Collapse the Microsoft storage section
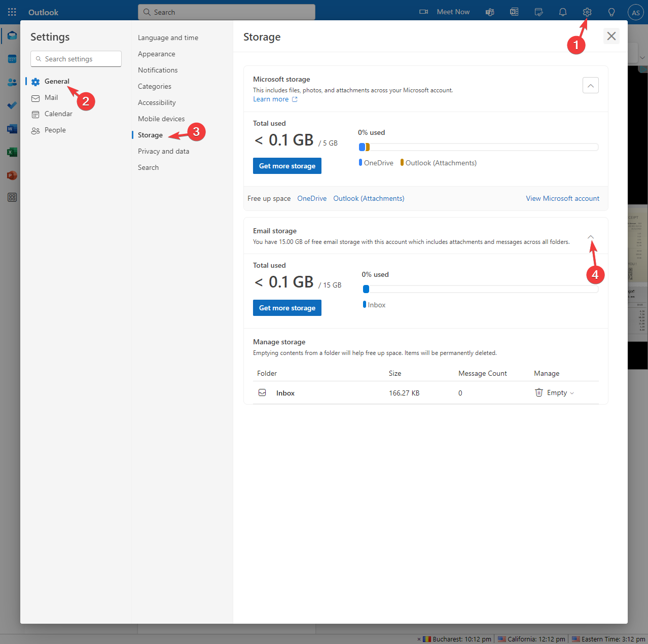This screenshot has height=644, width=648. (x=590, y=85)
